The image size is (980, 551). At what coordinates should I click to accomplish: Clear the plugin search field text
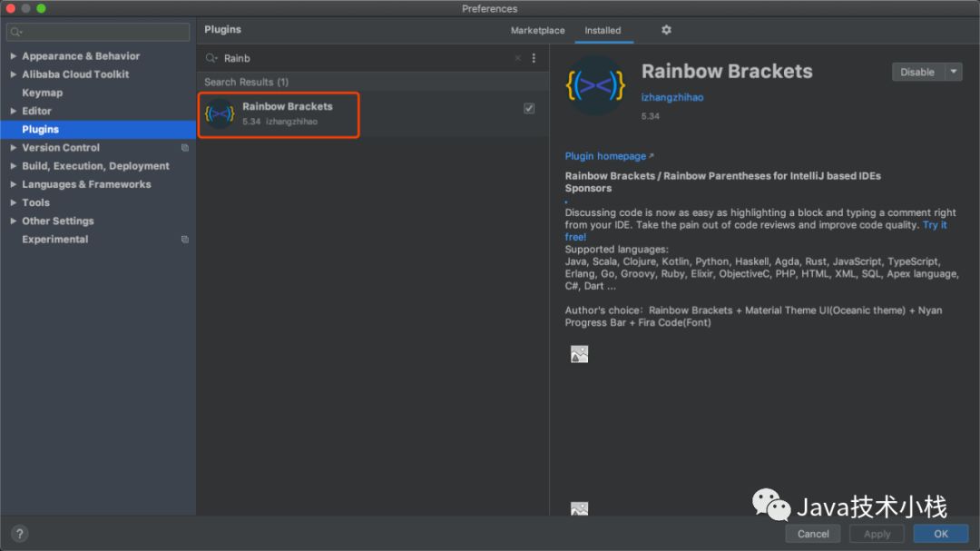(x=518, y=58)
